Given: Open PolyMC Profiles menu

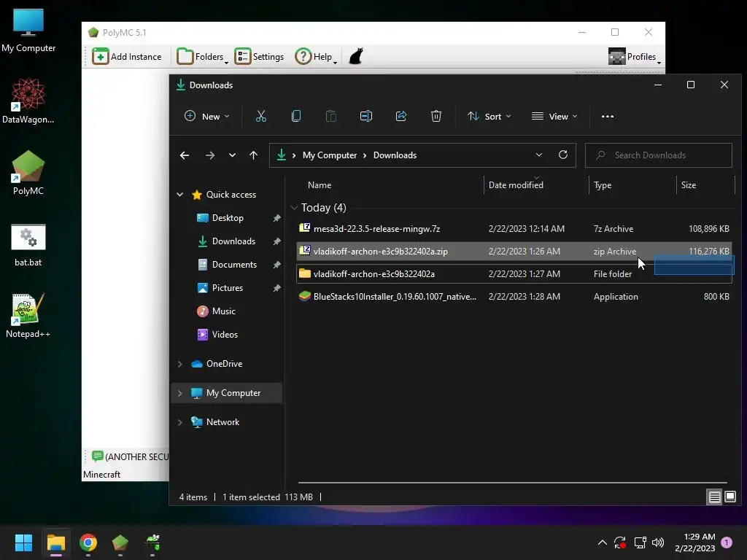Looking at the screenshot, I should click(635, 57).
